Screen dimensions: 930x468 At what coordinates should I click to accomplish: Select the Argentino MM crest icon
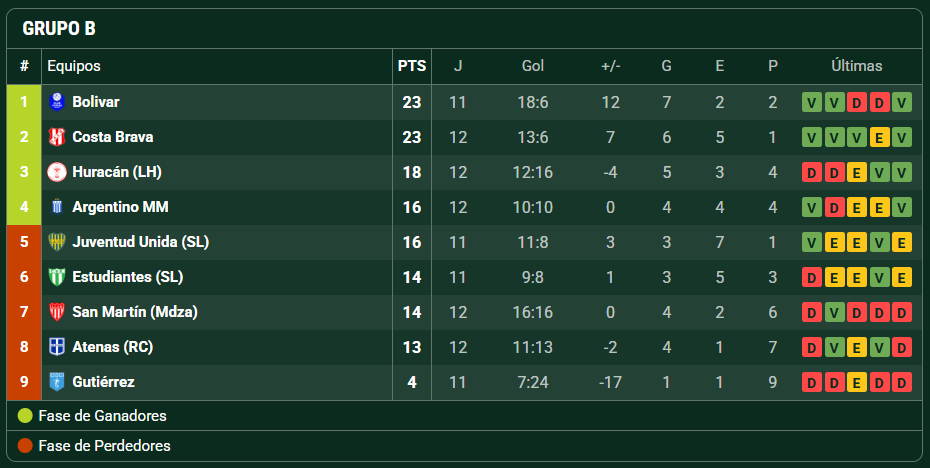pyautogui.click(x=57, y=207)
